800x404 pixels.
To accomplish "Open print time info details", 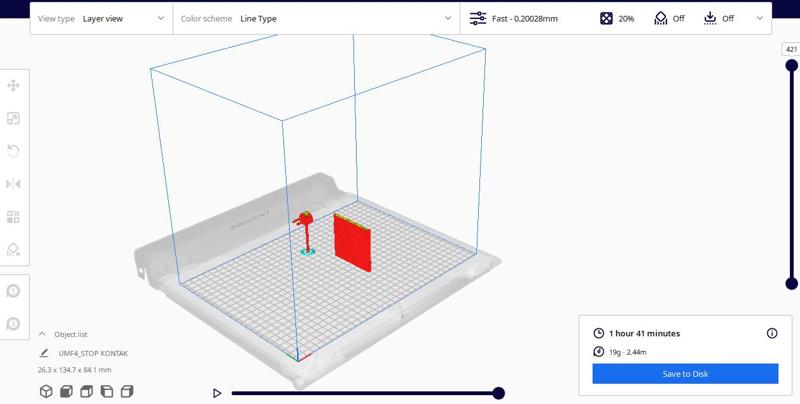I will coord(772,333).
